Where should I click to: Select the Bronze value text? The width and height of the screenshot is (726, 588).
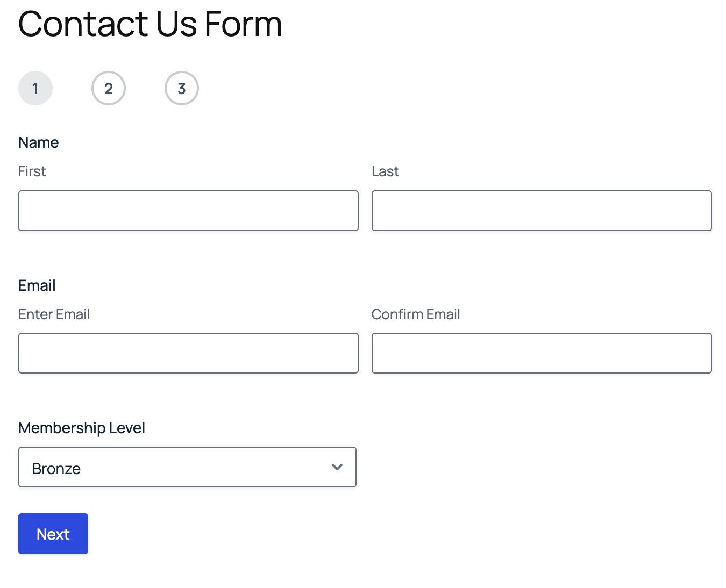click(x=56, y=469)
